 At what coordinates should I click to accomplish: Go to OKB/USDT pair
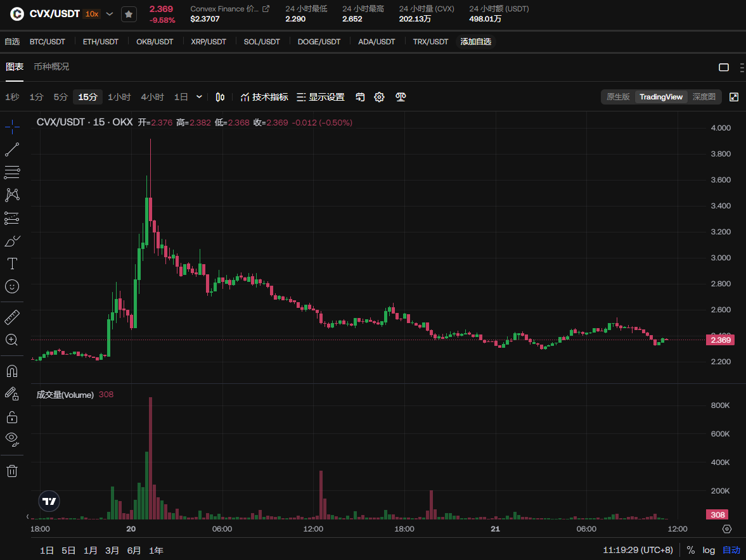[155, 42]
